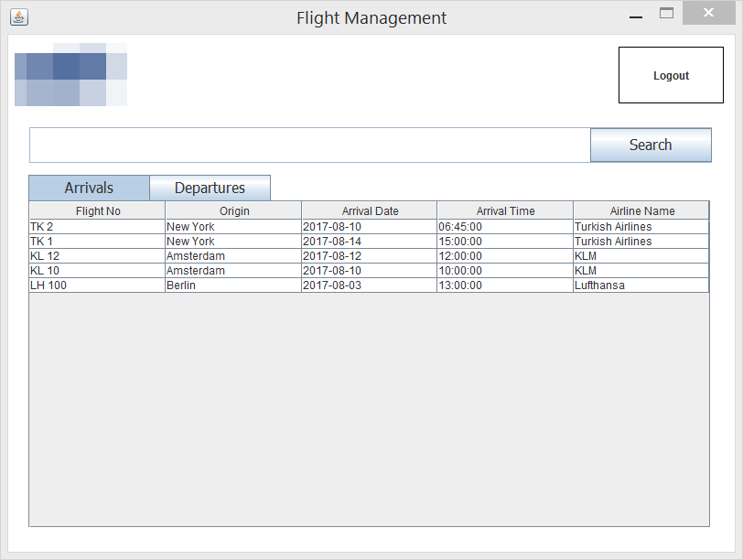Click the Logout button
743x560 pixels.
click(x=671, y=75)
